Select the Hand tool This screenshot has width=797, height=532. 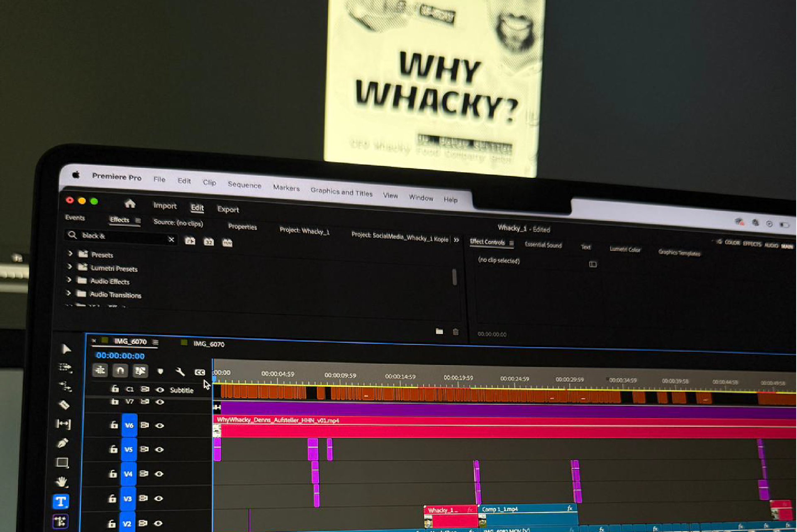click(62, 482)
